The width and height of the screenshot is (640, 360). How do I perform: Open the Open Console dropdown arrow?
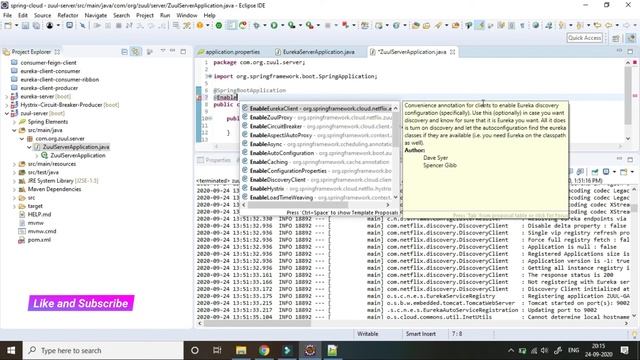click(x=632, y=172)
